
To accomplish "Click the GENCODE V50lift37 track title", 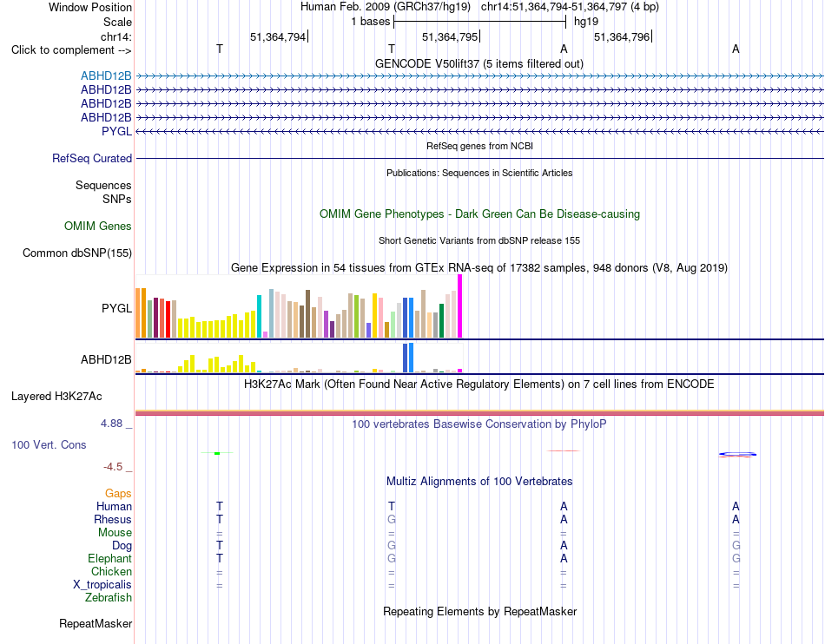I will point(478,63).
